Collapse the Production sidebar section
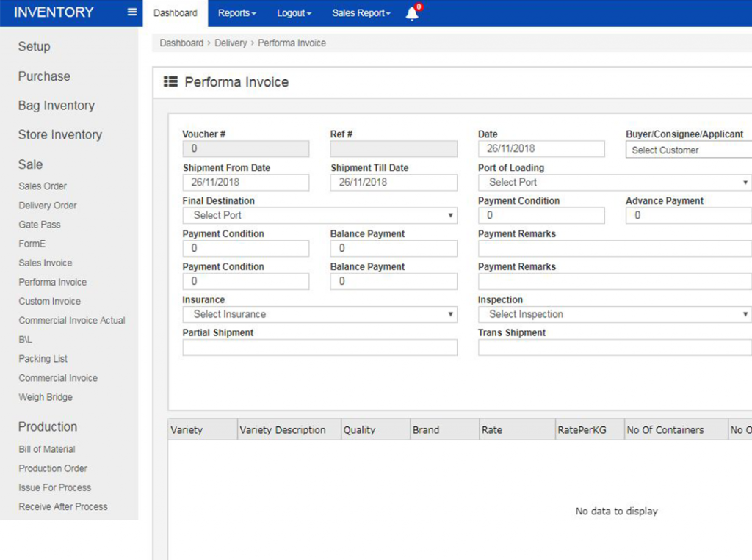752x560 pixels. pyautogui.click(x=48, y=426)
